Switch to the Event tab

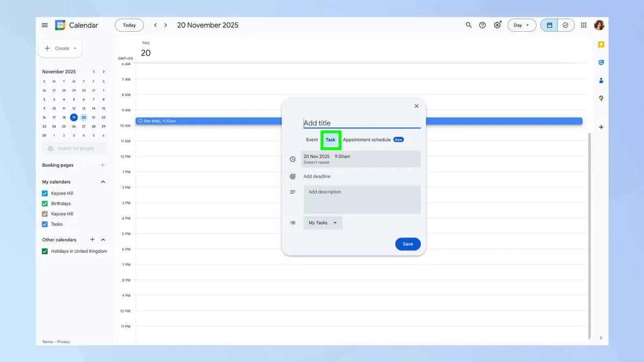[311, 139]
